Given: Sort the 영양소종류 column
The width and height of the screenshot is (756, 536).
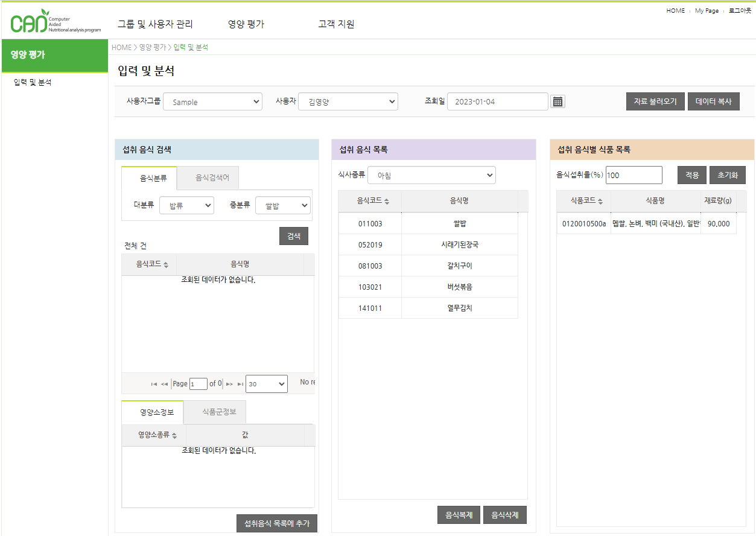Looking at the screenshot, I should pos(174,435).
